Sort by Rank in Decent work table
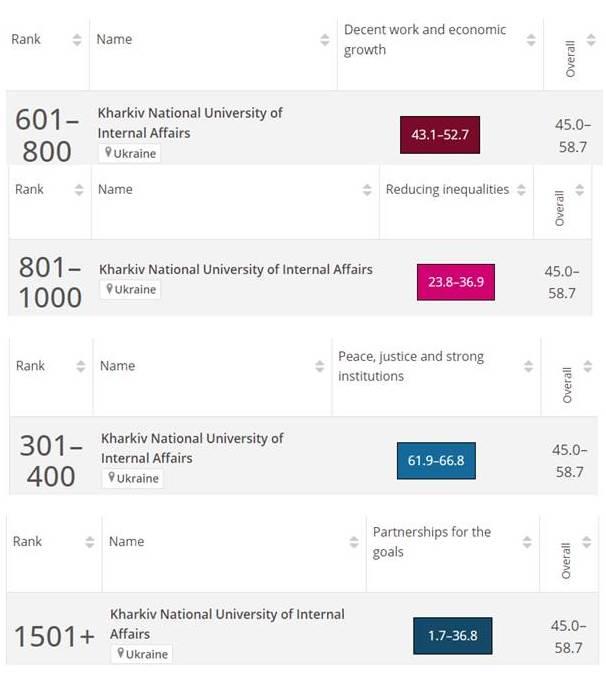The width and height of the screenshot is (606, 682). coord(77,40)
